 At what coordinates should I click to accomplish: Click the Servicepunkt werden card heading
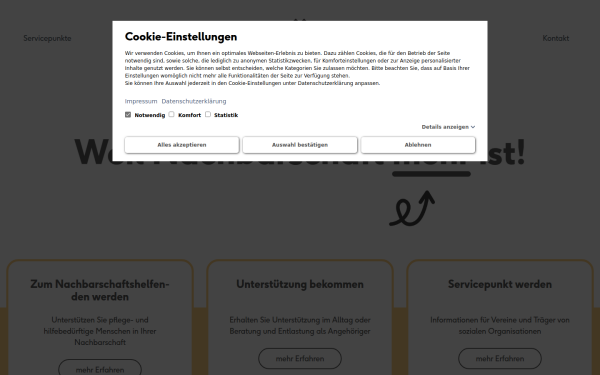(500, 284)
